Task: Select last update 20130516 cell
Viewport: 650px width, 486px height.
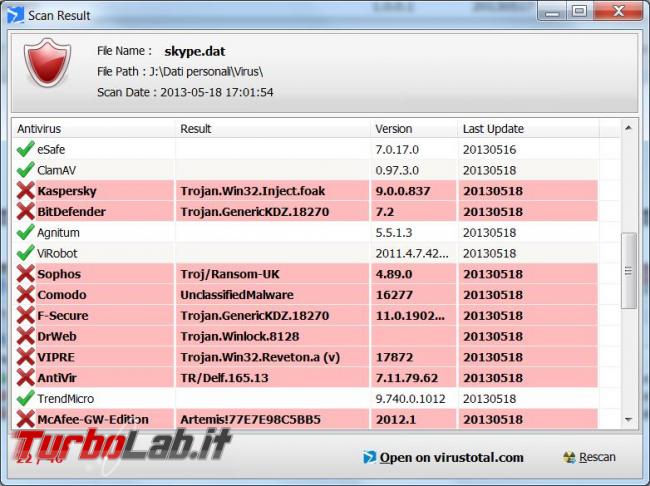Action: coord(490,150)
